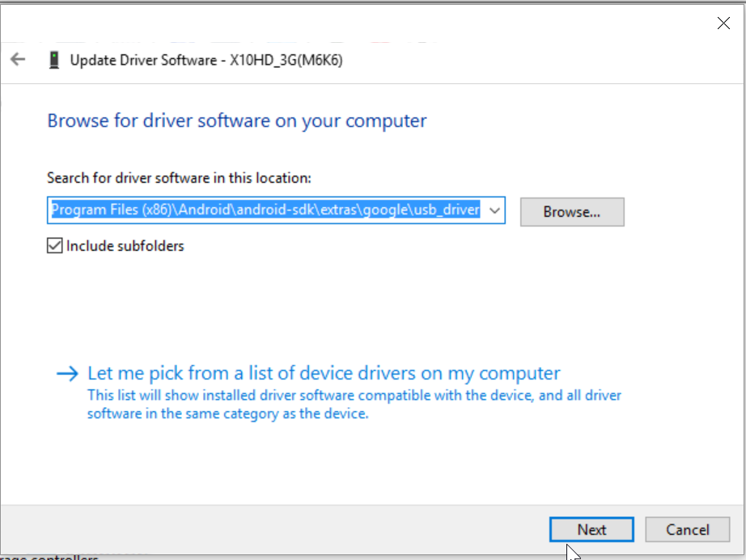The height and width of the screenshot is (560, 746).
Task: Open the Browse... folder picker
Action: coord(572,212)
